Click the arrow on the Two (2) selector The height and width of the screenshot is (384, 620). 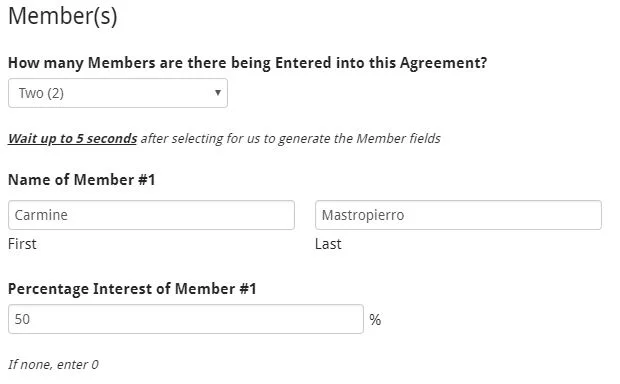(217, 93)
